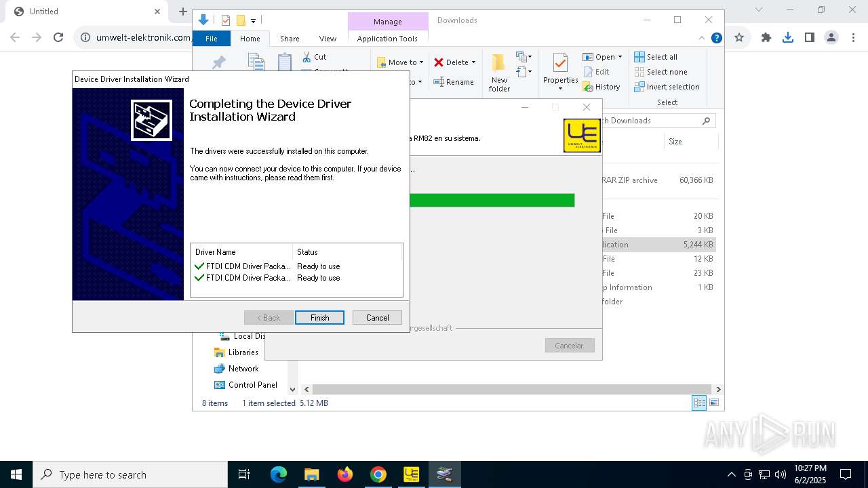868x488 pixels.
Task: Click Select none in the ribbon
Action: point(661,72)
